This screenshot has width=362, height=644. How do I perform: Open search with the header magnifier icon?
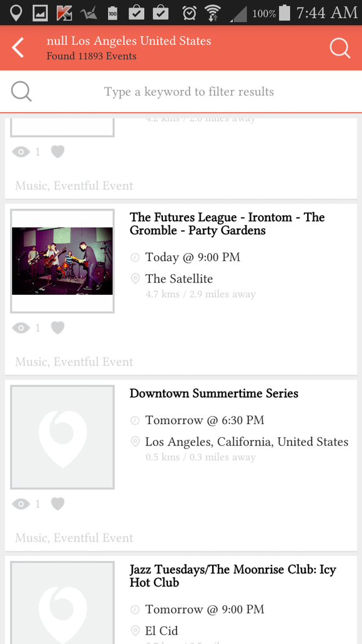(x=340, y=48)
